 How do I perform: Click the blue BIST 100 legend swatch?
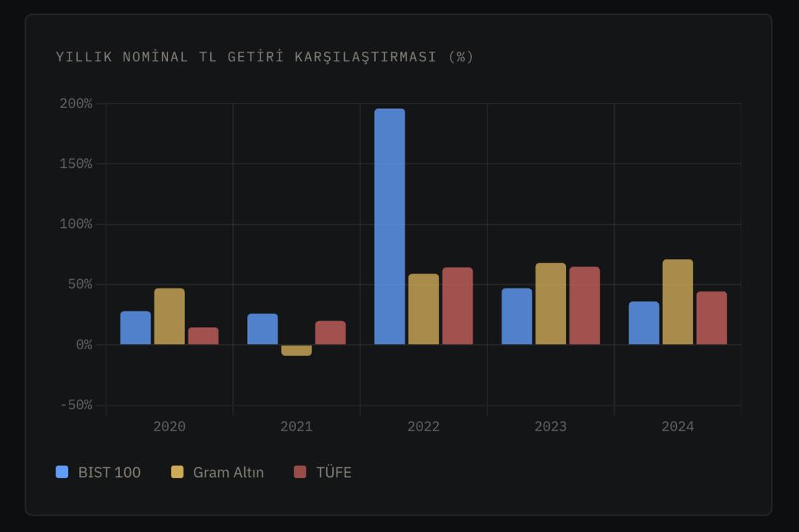[x=61, y=472]
